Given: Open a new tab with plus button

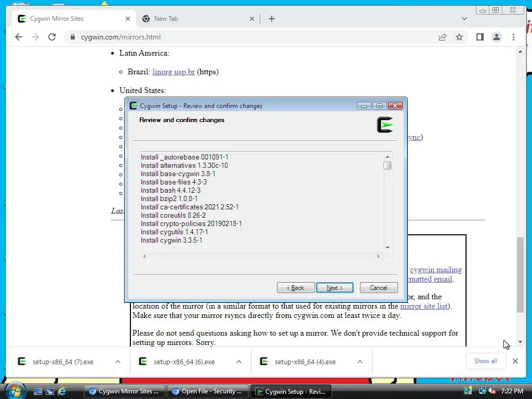Looking at the screenshot, I should (271, 19).
